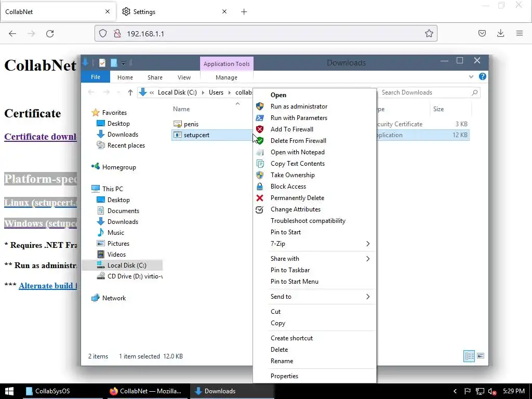Expand the Send to submenu
This screenshot has height=399, width=532.
tap(314, 297)
